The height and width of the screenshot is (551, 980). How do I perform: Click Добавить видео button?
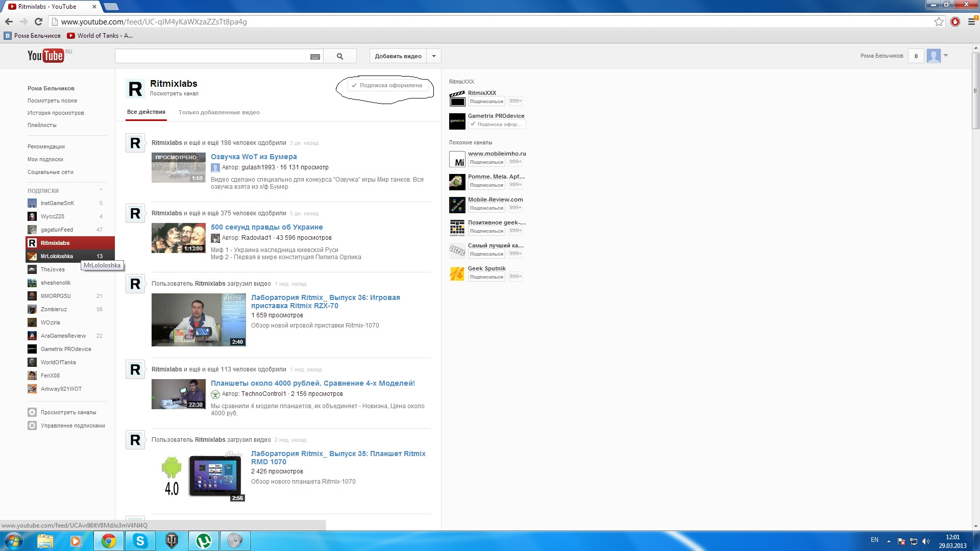tap(398, 56)
